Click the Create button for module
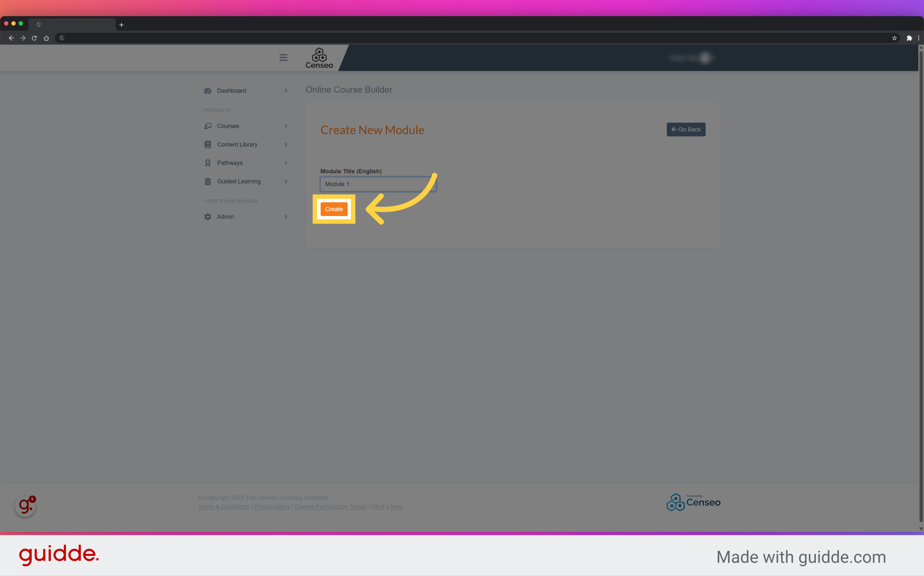This screenshot has width=924, height=576. click(x=334, y=209)
